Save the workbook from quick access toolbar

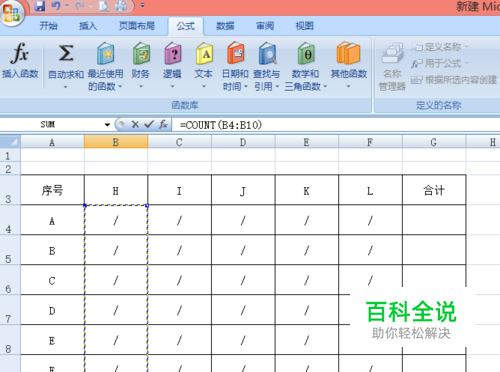point(40,6)
